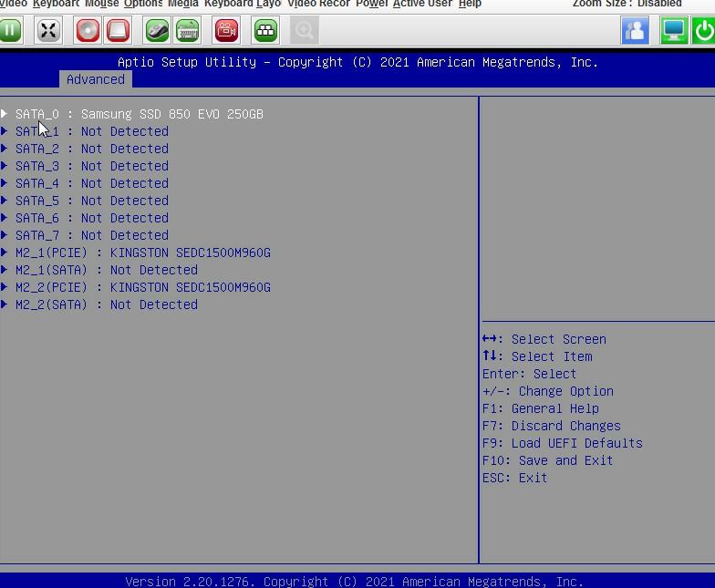This screenshot has height=588, width=715.
Task: Select M2_2(SATA) : Not Detected row
Action: (107, 304)
